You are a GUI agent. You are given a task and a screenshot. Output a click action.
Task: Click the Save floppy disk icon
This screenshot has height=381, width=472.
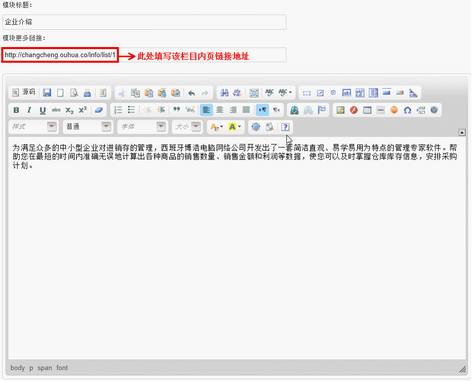point(47,93)
